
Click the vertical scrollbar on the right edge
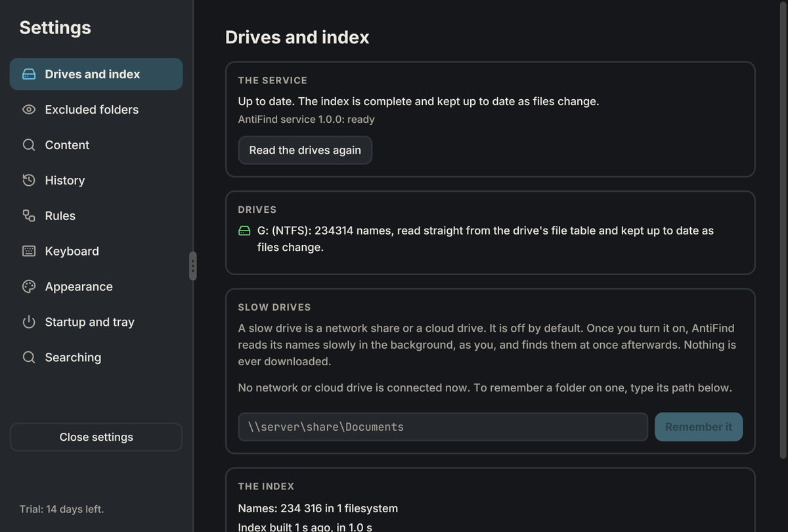click(782, 230)
